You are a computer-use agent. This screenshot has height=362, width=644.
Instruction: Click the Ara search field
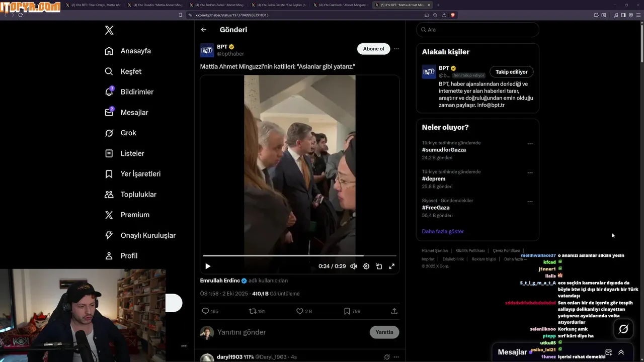click(x=477, y=30)
